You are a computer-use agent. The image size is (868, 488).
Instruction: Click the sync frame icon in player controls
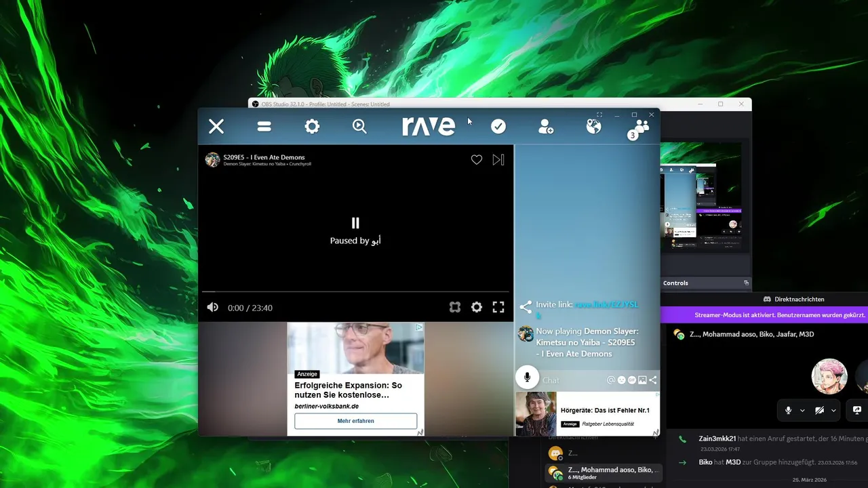[455, 307]
